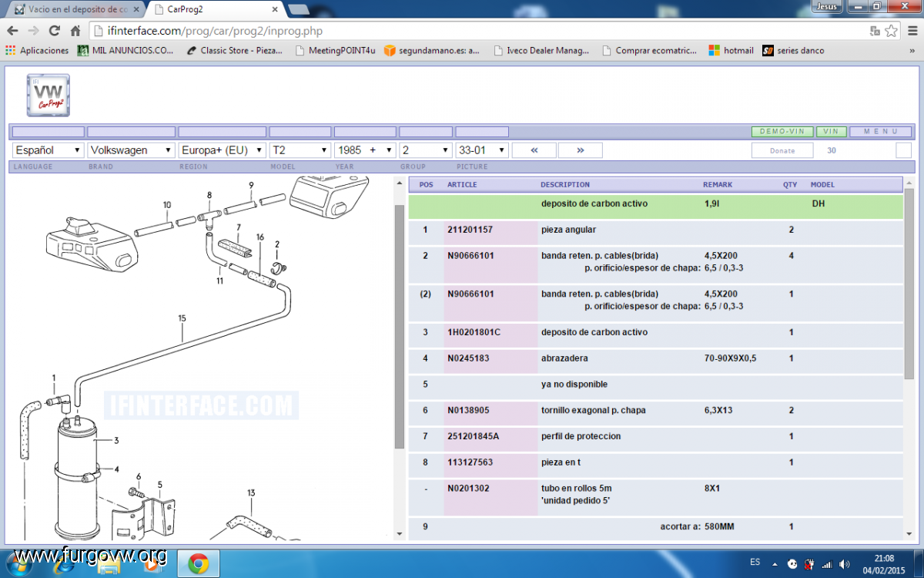Reload the page with browser refresh icon

[x=54, y=31]
